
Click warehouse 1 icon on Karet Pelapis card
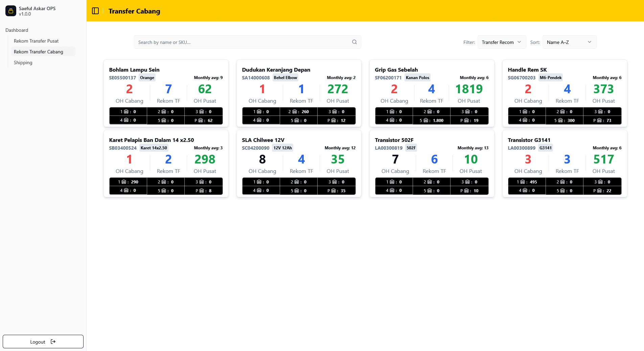pos(124,182)
